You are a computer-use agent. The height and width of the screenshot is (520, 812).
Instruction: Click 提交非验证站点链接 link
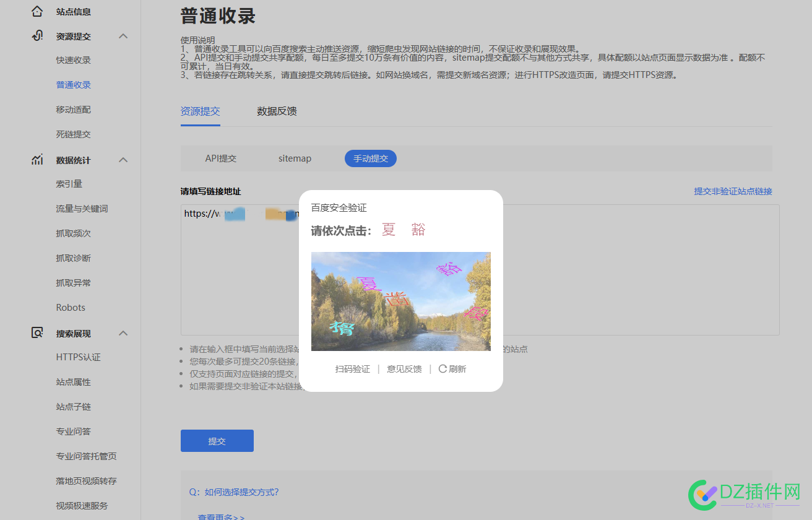(x=733, y=191)
